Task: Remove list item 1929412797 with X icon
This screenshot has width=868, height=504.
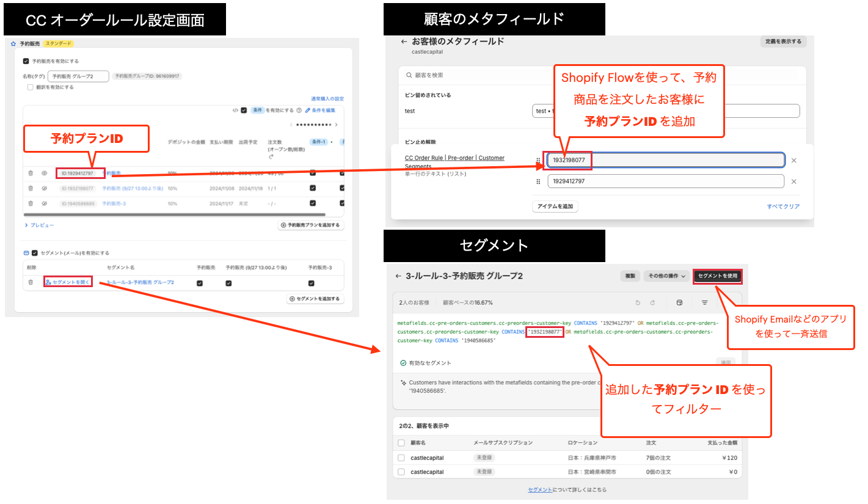Action: click(794, 181)
